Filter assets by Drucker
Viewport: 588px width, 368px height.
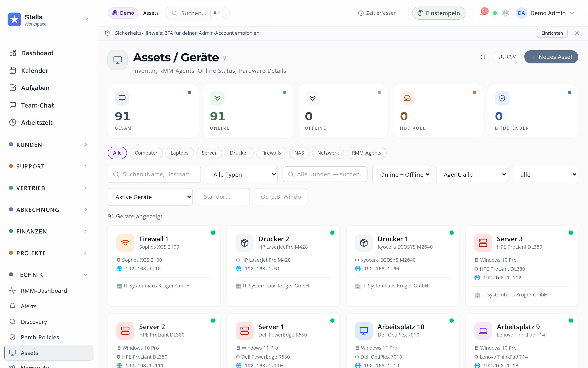[239, 153]
